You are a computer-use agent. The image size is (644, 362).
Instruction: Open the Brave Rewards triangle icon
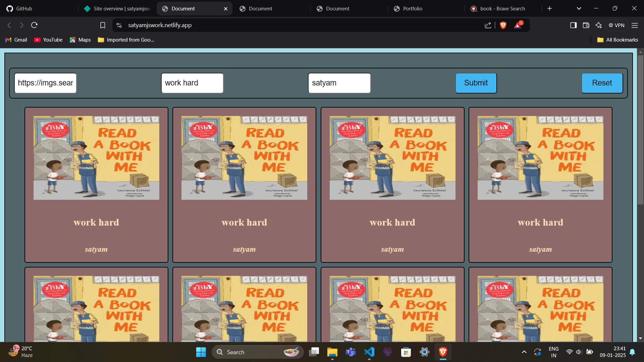point(518,25)
